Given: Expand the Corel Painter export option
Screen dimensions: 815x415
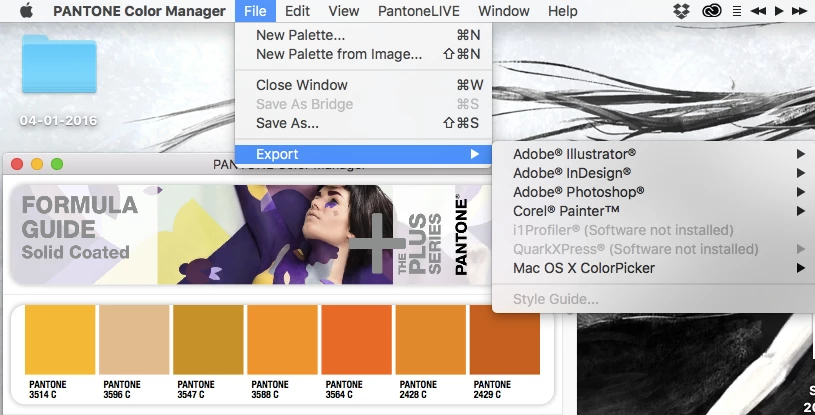Looking at the screenshot, I should [654, 211].
